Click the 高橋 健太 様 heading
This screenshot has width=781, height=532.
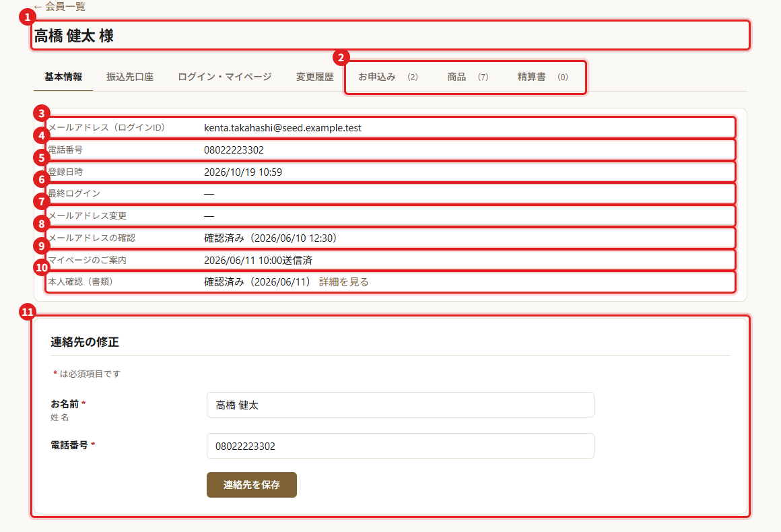coord(73,36)
